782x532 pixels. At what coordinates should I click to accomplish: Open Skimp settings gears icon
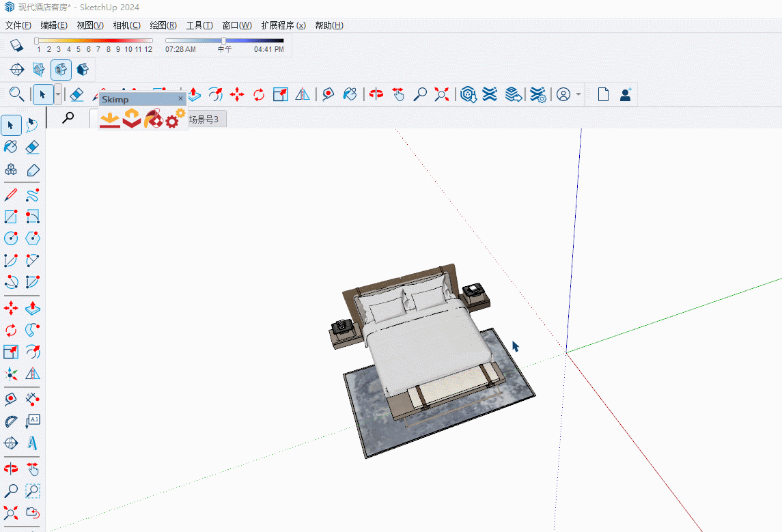click(x=175, y=120)
